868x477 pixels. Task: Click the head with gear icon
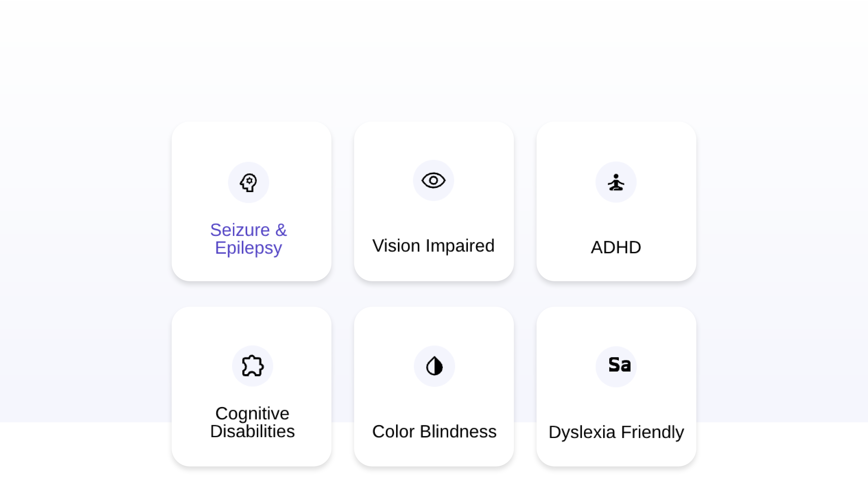click(248, 182)
